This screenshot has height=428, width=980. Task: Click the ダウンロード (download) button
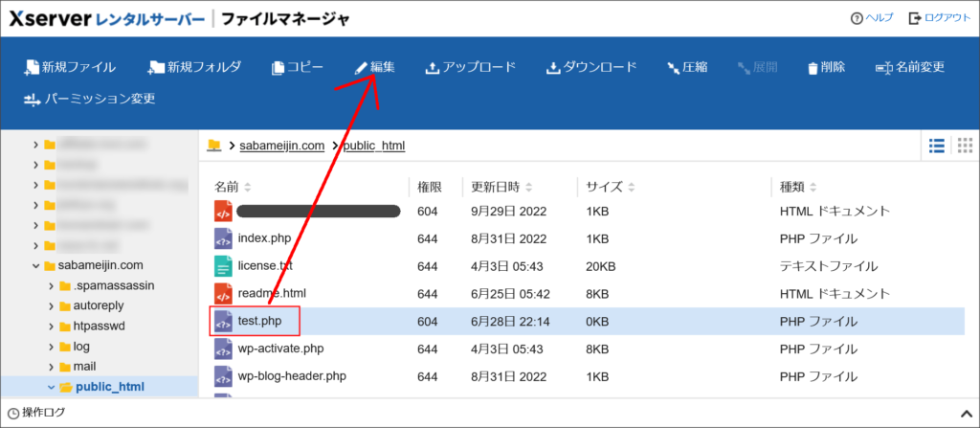point(591,67)
